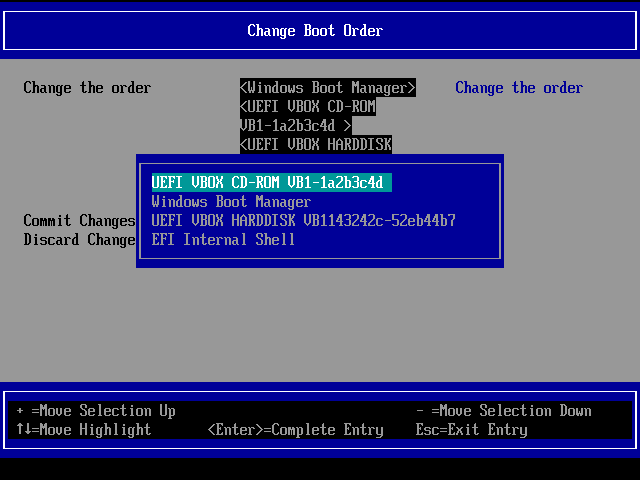The width and height of the screenshot is (640, 480).
Task: Select EFI Internal Shell entry
Action: pyautogui.click(x=223, y=240)
